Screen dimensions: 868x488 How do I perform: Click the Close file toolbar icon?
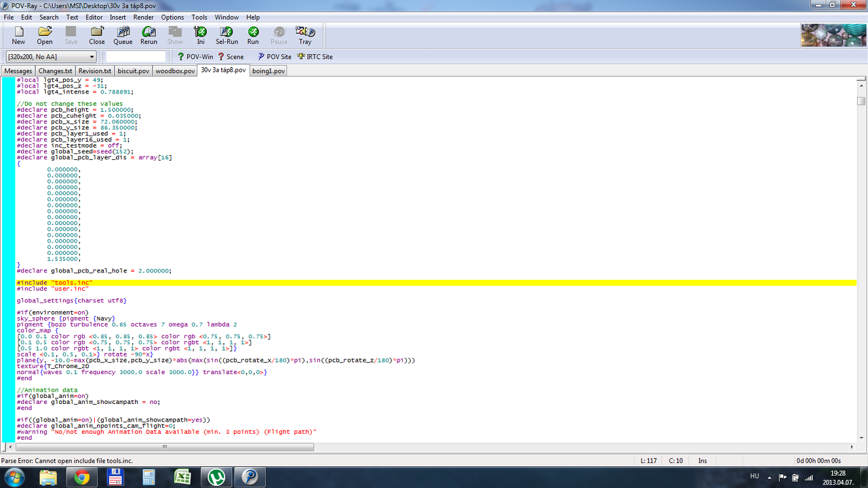(97, 35)
